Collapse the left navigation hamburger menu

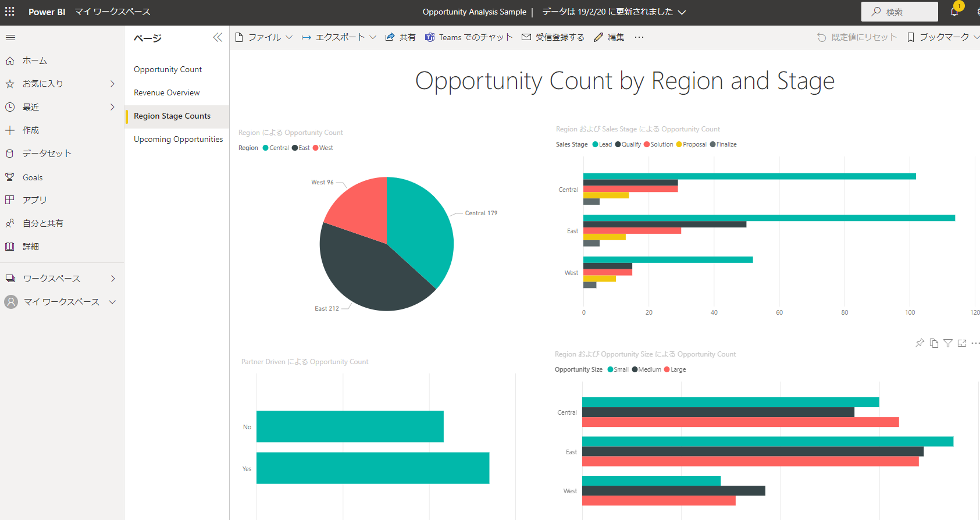coord(10,38)
